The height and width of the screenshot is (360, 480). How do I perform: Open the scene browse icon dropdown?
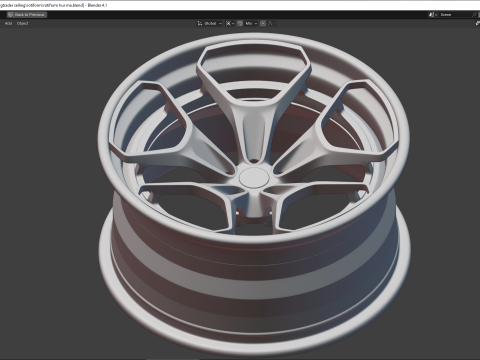click(x=433, y=15)
